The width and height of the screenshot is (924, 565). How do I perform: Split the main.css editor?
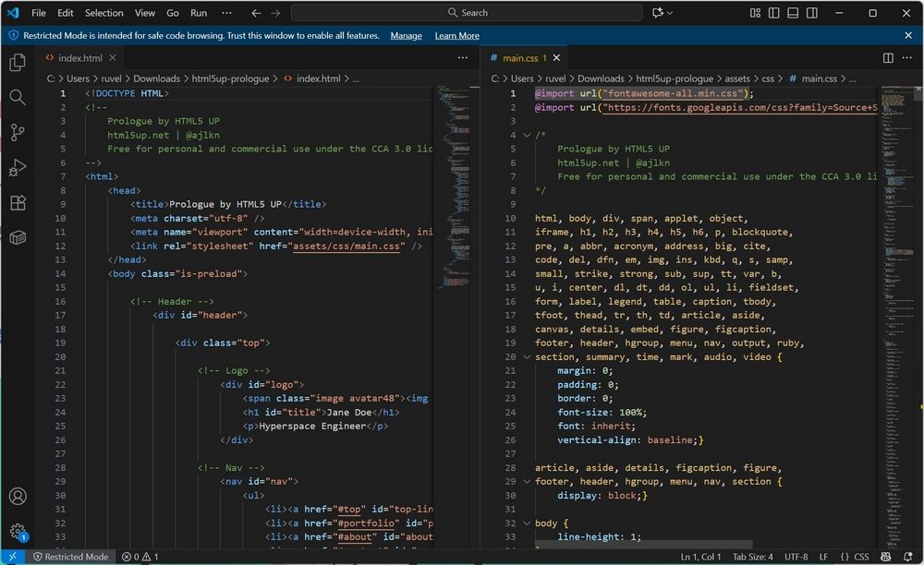pos(888,57)
